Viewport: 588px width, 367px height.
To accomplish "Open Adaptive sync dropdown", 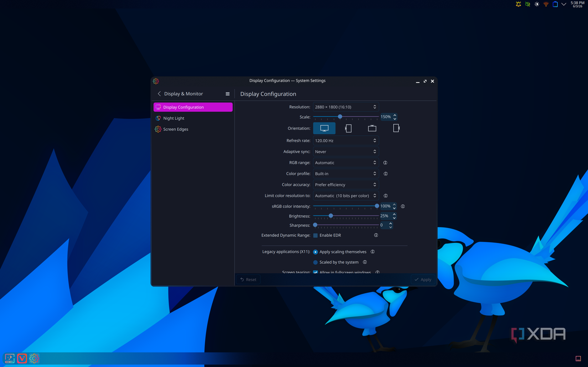I will pos(346,152).
